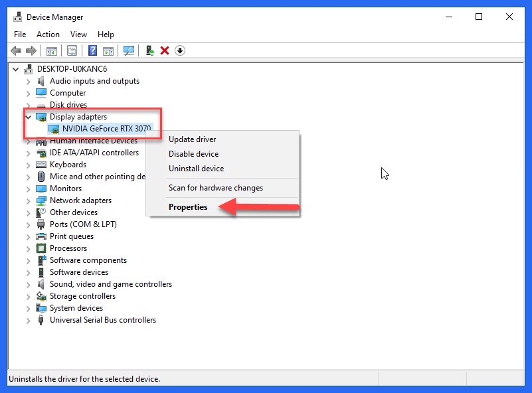Expand the Universal Serial Bus controllers node

point(27,319)
